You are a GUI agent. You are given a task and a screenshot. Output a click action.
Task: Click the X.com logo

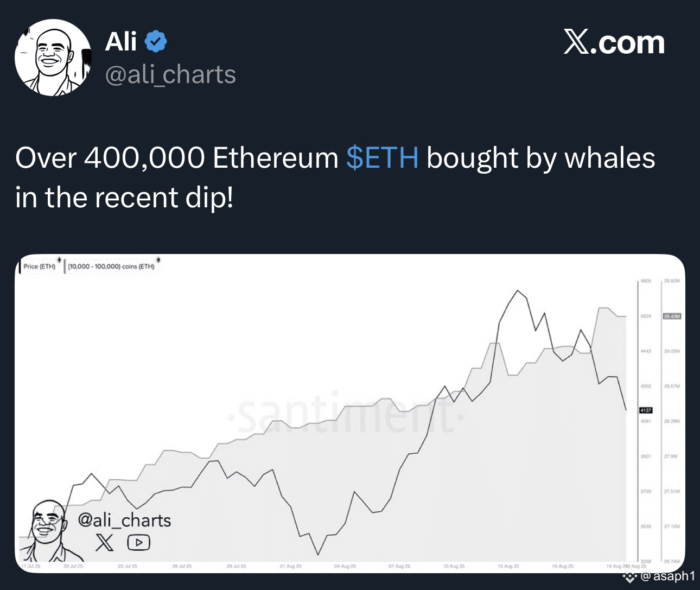(x=614, y=42)
